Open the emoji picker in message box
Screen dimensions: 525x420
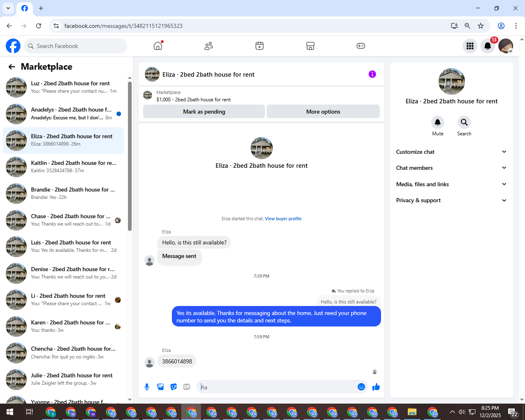(x=361, y=387)
